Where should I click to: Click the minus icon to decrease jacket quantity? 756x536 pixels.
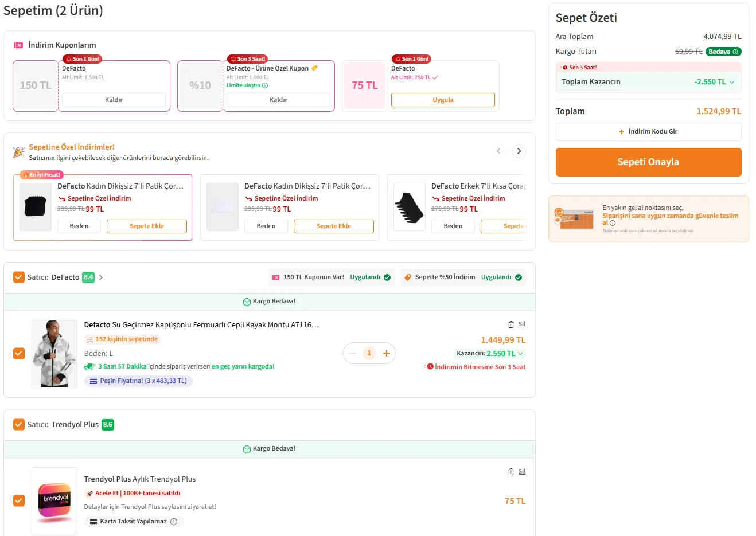pyautogui.click(x=352, y=353)
